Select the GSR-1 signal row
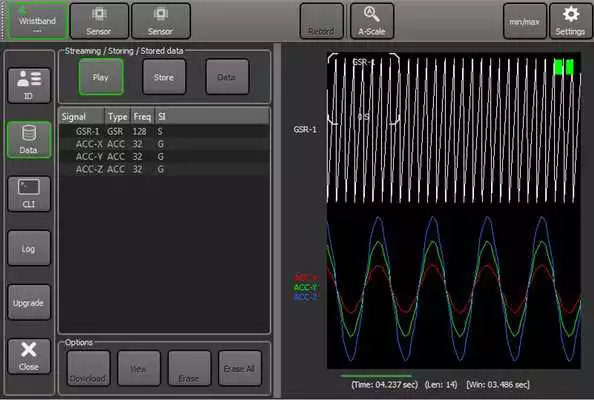Viewport: 594px width, 400px height. pyautogui.click(x=164, y=131)
